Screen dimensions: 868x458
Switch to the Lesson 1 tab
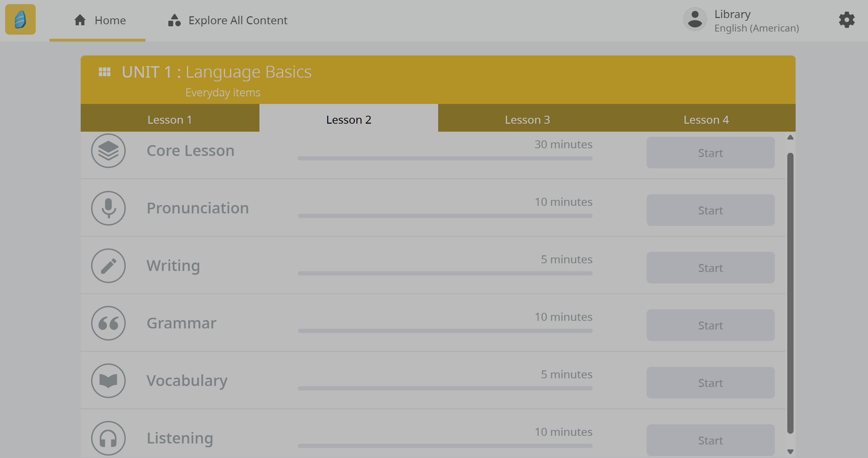170,119
